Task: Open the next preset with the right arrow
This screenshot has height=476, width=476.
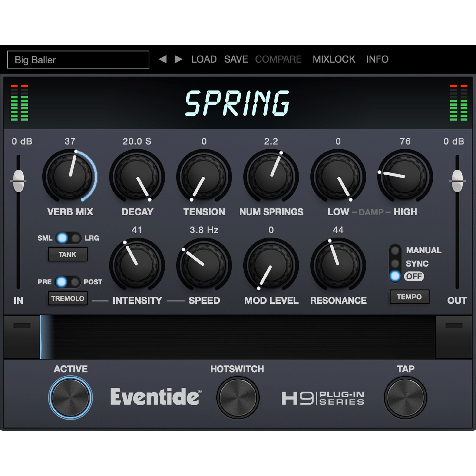Action: (x=178, y=59)
